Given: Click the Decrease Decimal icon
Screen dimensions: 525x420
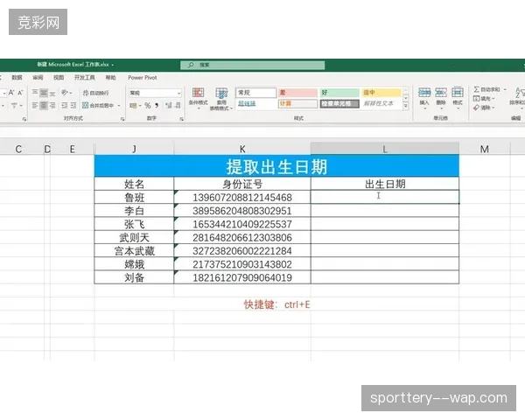Looking at the screenshot, I should point(178,106).
